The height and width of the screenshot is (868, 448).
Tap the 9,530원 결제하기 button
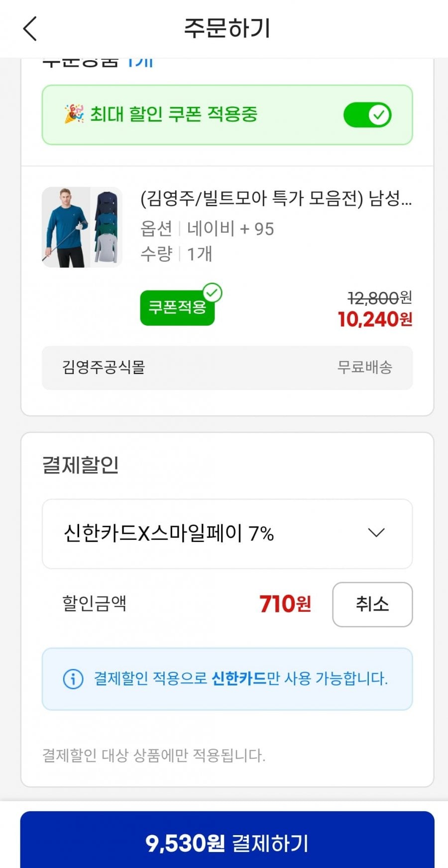pyautogui.click(x=227, y=843)
